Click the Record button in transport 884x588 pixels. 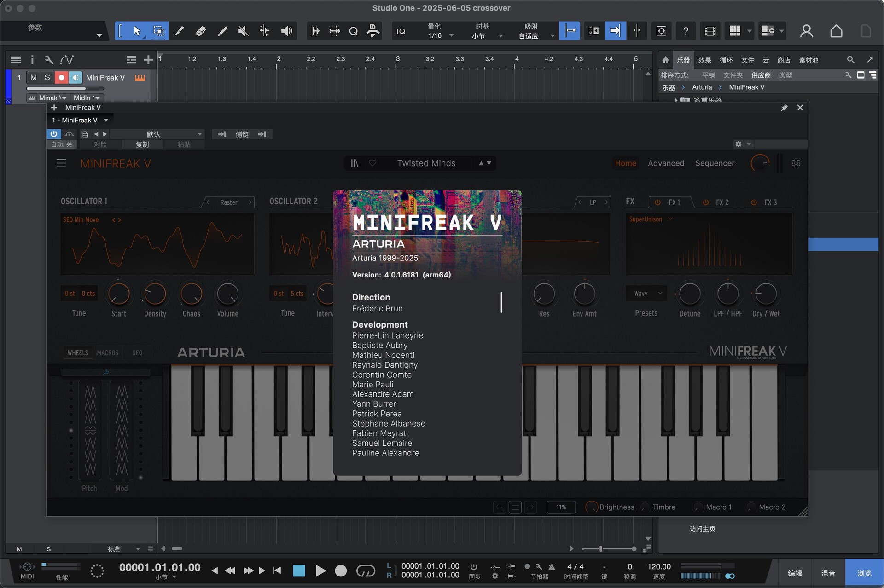click(341, 571)
